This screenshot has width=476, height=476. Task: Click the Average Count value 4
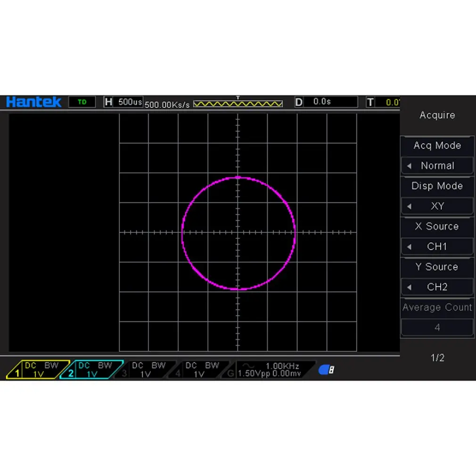click(437, 327)
